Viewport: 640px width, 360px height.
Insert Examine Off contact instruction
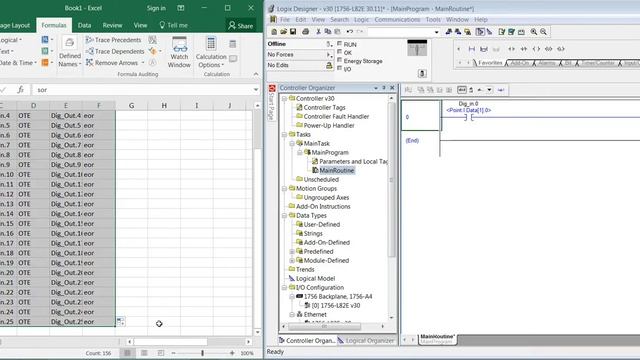point(524,49)
